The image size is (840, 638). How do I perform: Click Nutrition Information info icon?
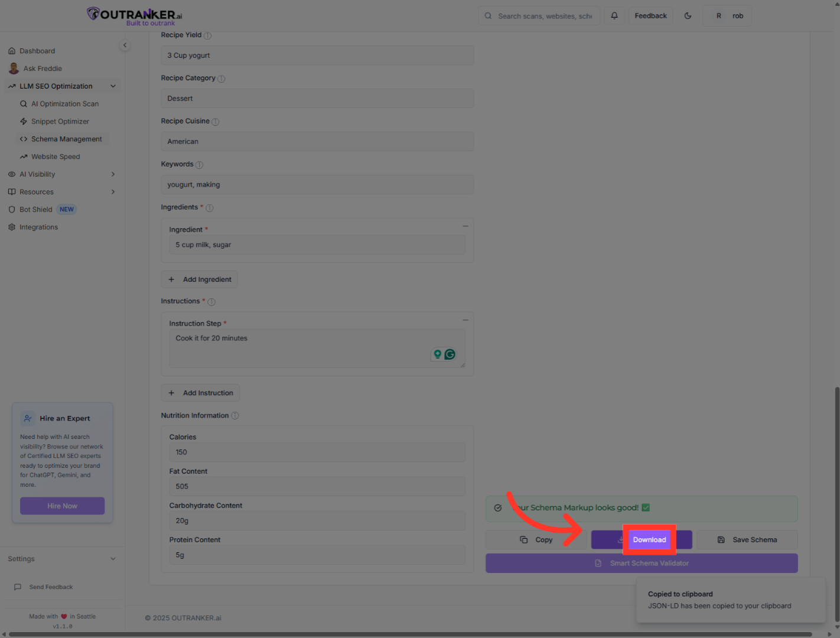(235, 416)
